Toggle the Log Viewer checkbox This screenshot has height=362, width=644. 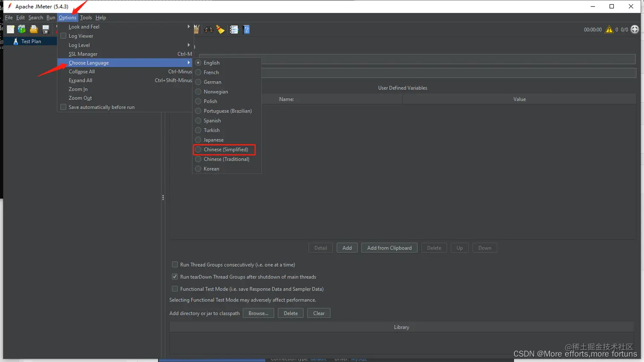63,36
